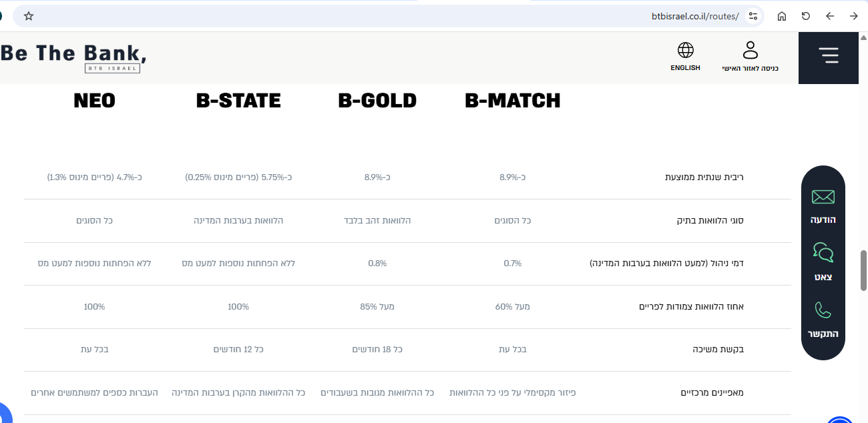This screenshot has width=868, height=423.
Task: Focus the btbisrael.co.il address bar
Action: click(401, 16)
